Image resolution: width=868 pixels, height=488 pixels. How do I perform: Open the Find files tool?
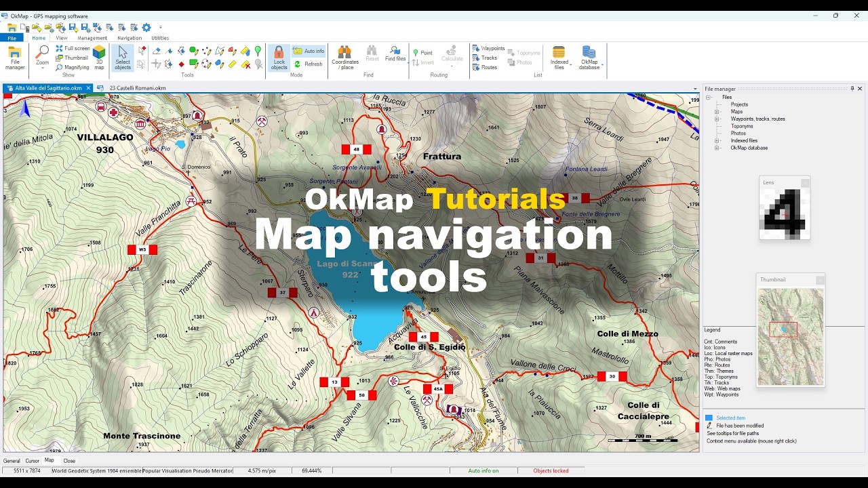tap(395, 54)
